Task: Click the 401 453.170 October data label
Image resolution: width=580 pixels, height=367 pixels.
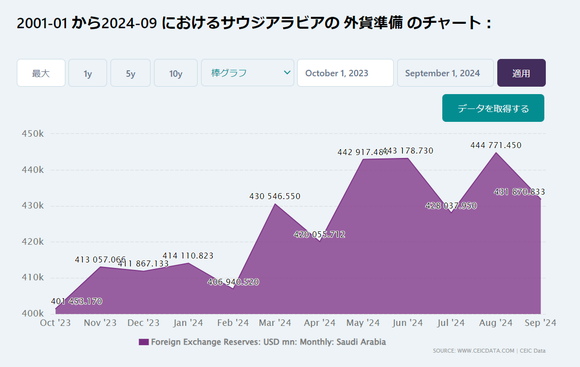Action: (77, 301)
